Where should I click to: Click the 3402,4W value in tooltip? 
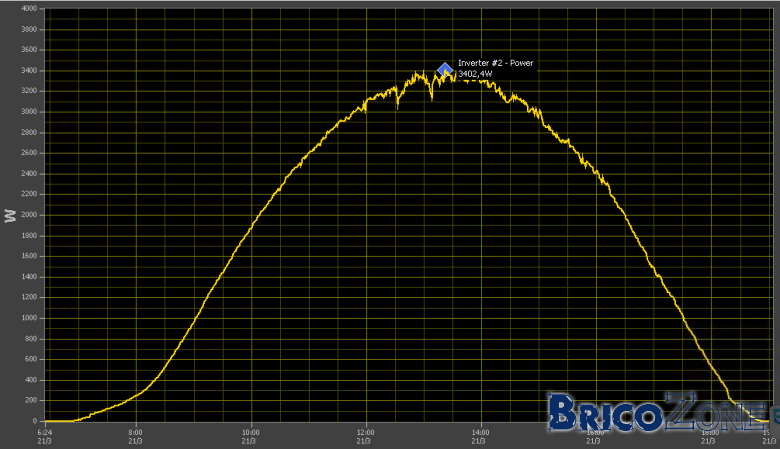coord(475,74)
